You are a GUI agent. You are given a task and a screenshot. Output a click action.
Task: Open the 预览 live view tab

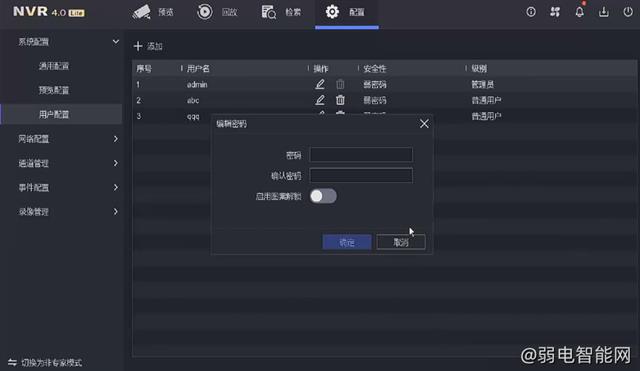153,12
